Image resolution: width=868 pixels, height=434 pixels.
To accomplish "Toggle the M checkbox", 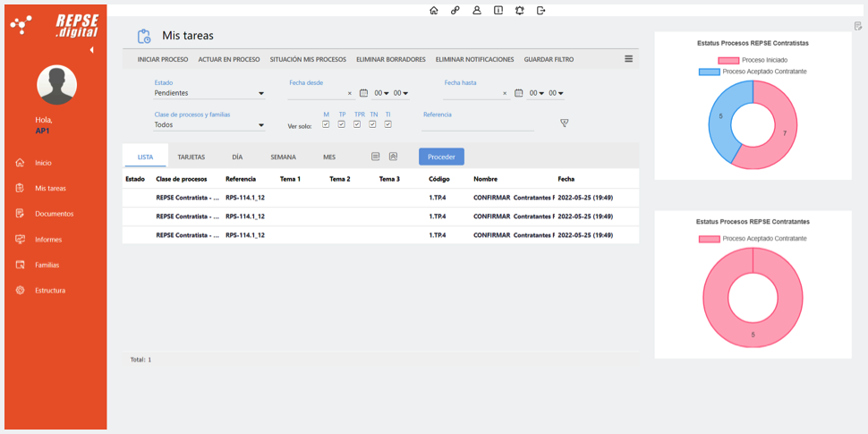I will tap(326, 124).
